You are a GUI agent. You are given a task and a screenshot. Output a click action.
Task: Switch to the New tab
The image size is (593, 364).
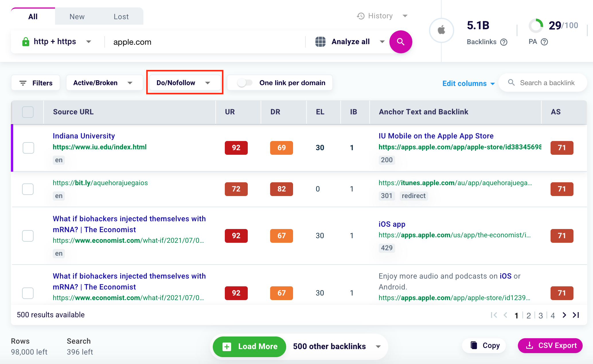click(77, 17)
